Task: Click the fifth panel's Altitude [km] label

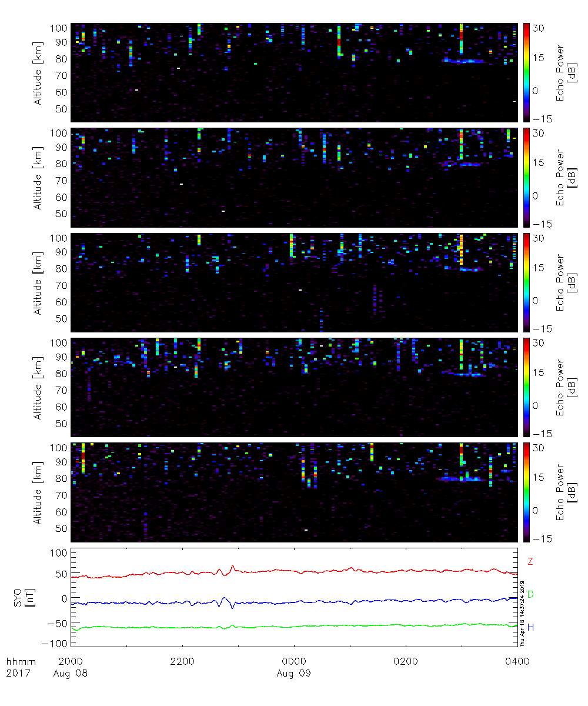Action: (x=38, y=492)
